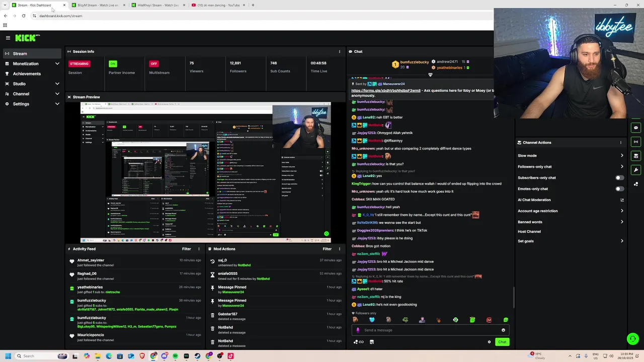This screenshot has width=644, height=362.
Task: Click the three-dots cluster icon in right sidebar
Action: (x=636, y=184)
